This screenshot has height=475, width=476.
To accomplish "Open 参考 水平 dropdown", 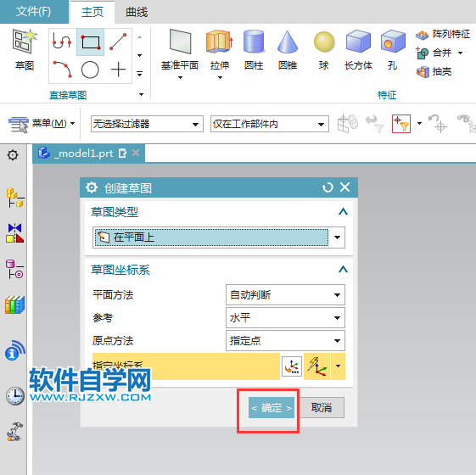I will tap(285, 318).
